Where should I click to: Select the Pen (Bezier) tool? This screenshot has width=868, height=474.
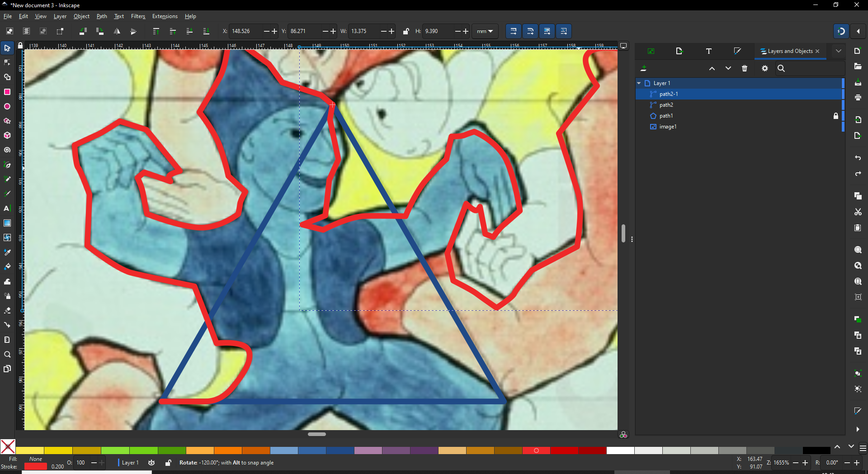7,165
